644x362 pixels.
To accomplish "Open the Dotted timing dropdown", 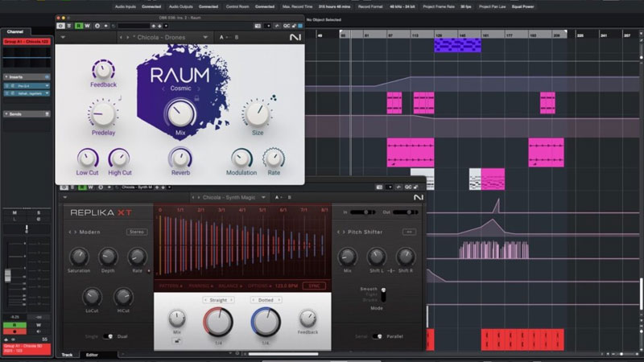I will pos(266,300).
